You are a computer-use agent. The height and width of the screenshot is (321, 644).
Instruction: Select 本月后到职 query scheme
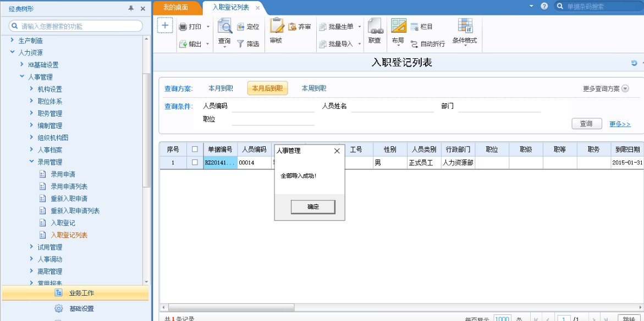(267, 88)
